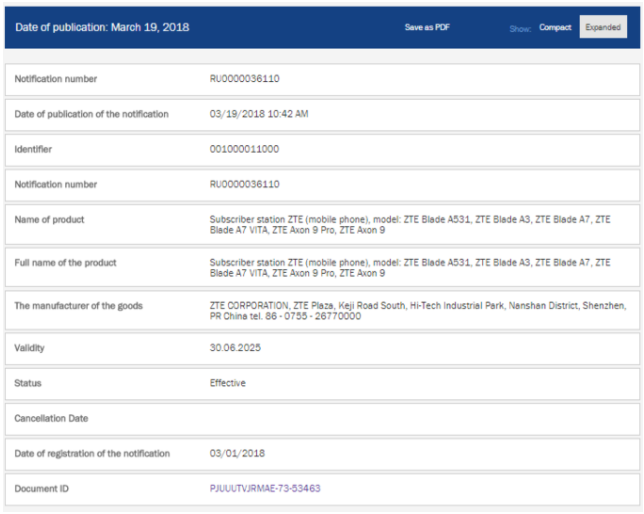The width and height of the screenshot is (644, 514).
Task: Click the Cancellation Date row label
Action: [x=51, y=418]
